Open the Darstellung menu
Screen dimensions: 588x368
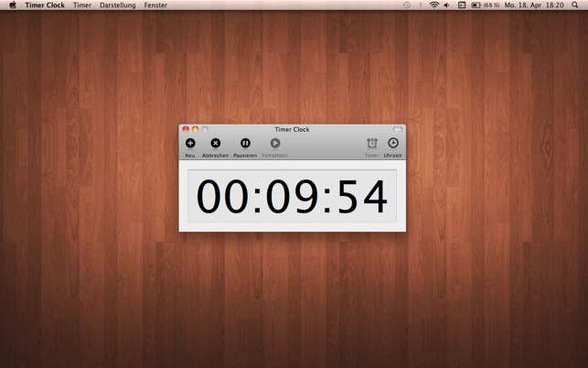click(118, 5)
